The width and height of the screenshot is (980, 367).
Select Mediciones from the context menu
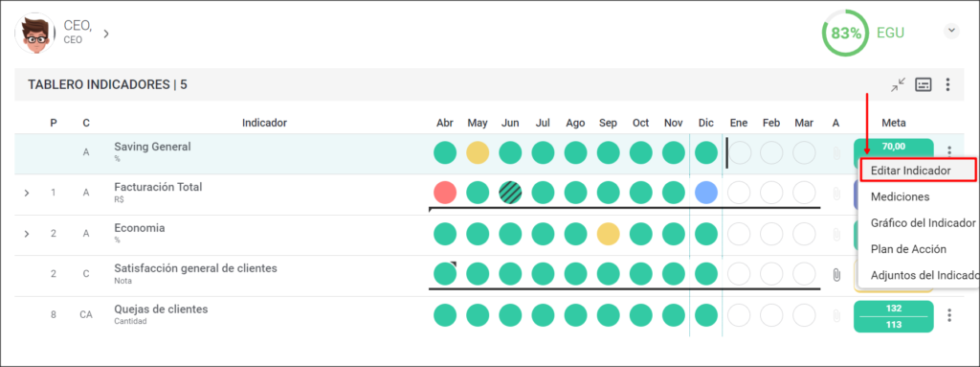click(x=900, y=196)
